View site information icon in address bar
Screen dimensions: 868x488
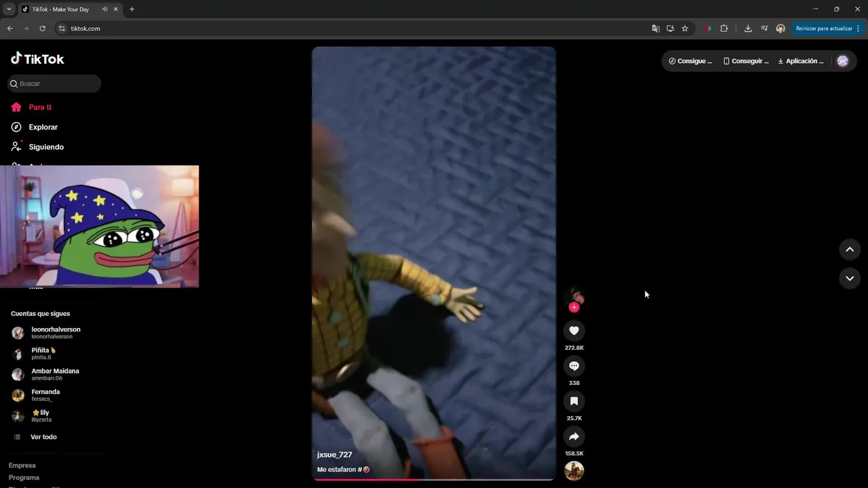pos(62,28)
